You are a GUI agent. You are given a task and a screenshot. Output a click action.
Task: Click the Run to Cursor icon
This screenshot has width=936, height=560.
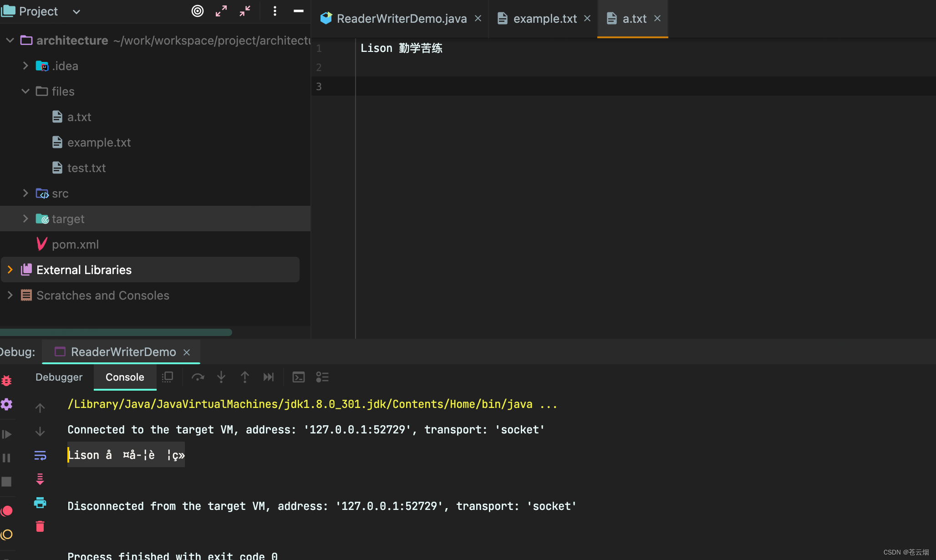coord(269,377)
